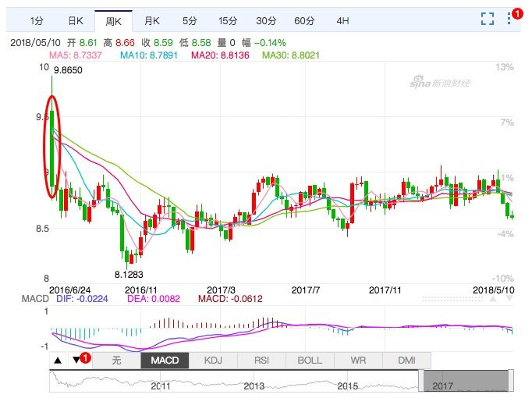Screen dimensions: 532x398
Task: Choose the WR indicator
Action: [x=358, y=361]
